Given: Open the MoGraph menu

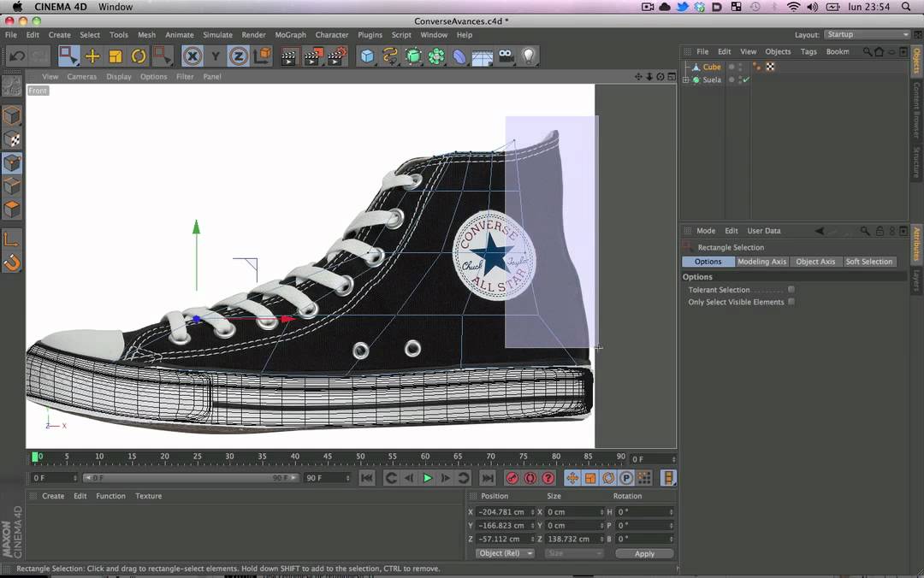Looking at the screenshot, I should coord(291,35).
